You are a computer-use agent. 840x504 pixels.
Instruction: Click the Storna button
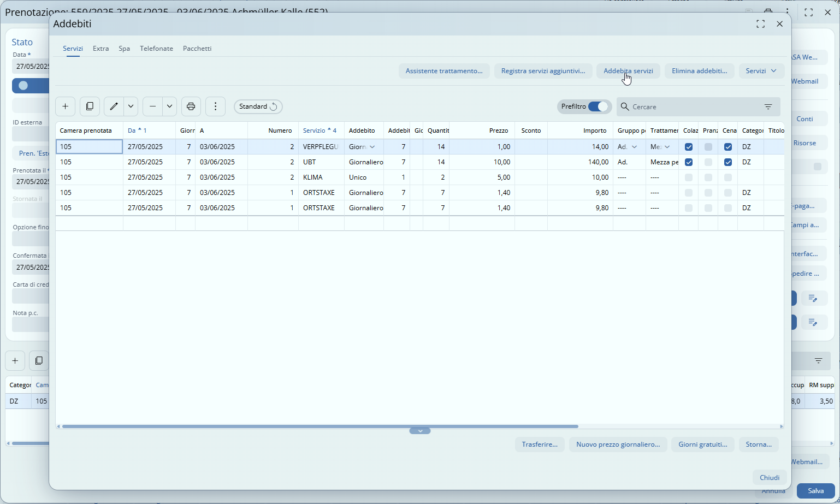coord(759,444)
